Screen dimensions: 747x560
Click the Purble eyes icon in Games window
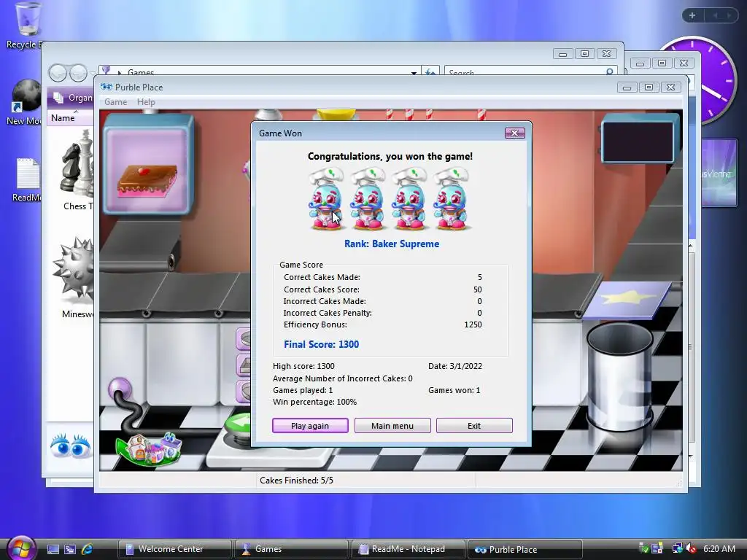(71, 446)
